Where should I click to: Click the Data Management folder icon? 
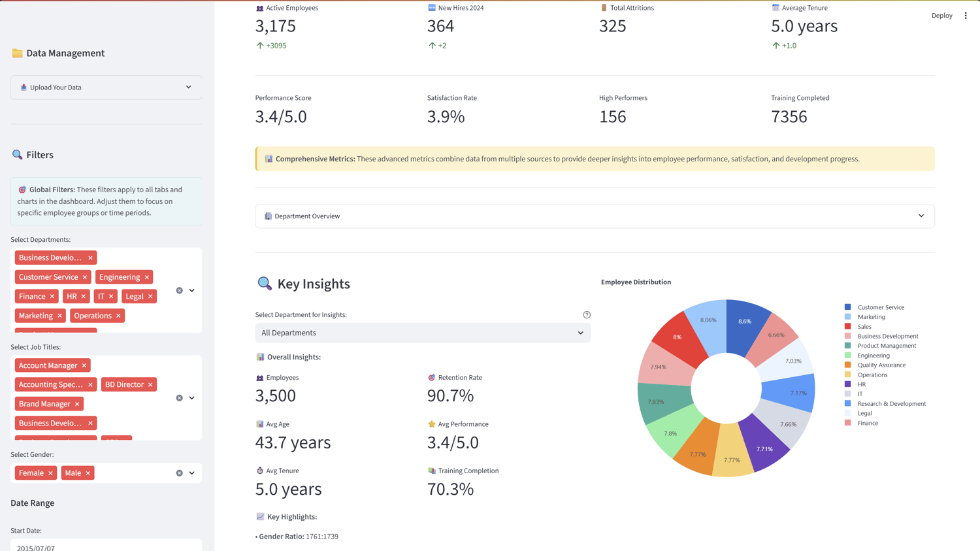click(x=17, y=53)
